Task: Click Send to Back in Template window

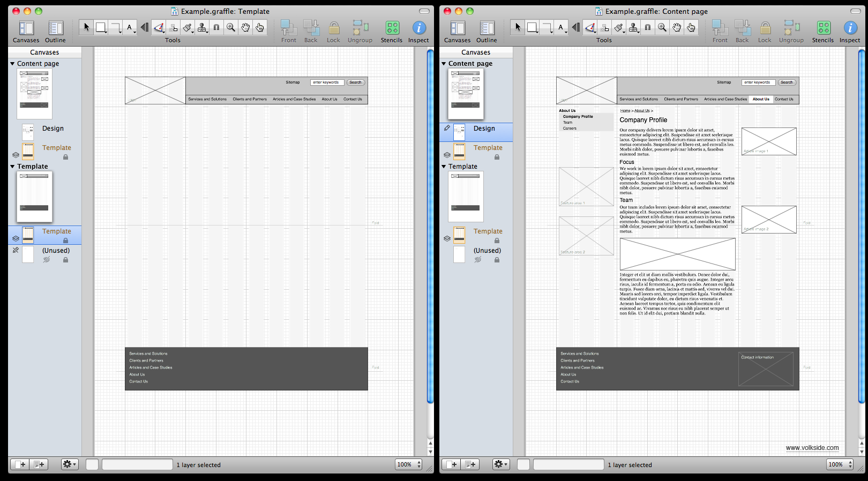Action: pyautogui.click(x=311, y=32)
